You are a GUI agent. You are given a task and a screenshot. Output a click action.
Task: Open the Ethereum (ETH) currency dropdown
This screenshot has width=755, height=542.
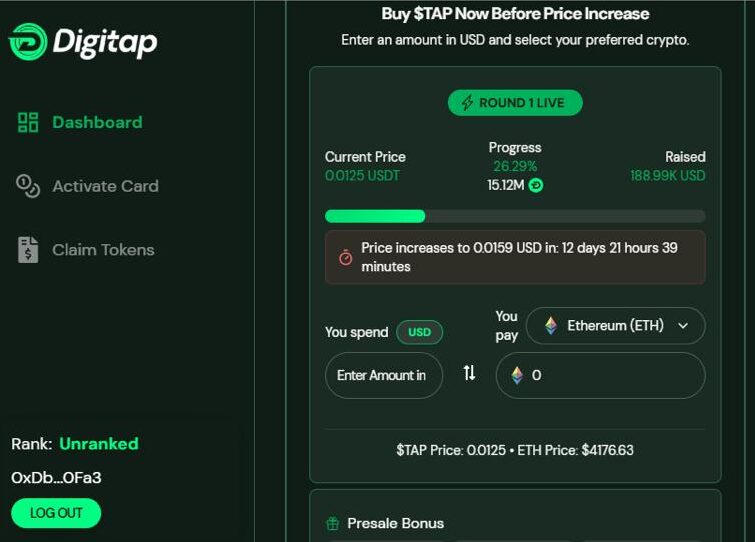click(x=616, y=326)
